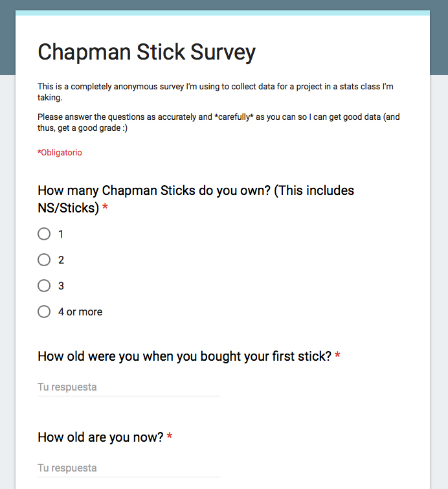Click the "bought your first stick" question heading

(185, 356)
